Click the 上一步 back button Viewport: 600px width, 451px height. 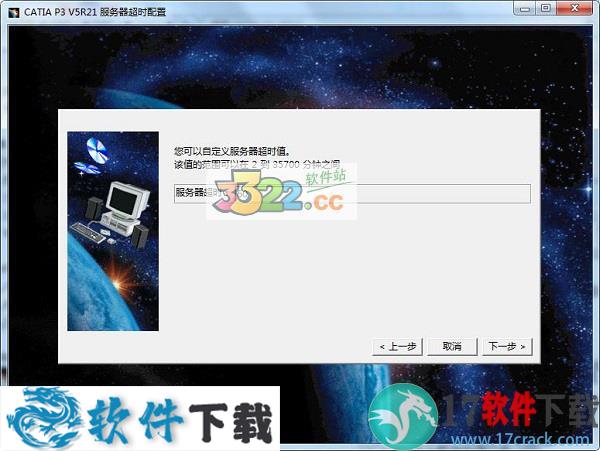point(397,347)
